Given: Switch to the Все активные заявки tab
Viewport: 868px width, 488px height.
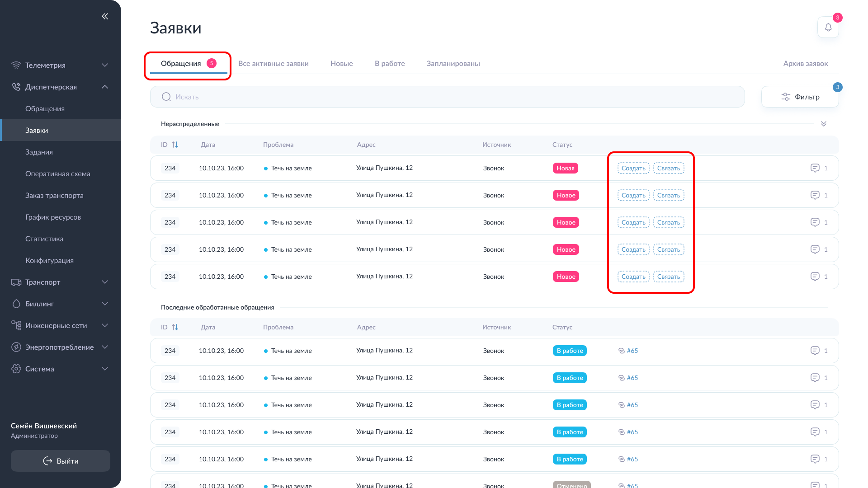Looking at the screenshot, I should coord(273,64).
